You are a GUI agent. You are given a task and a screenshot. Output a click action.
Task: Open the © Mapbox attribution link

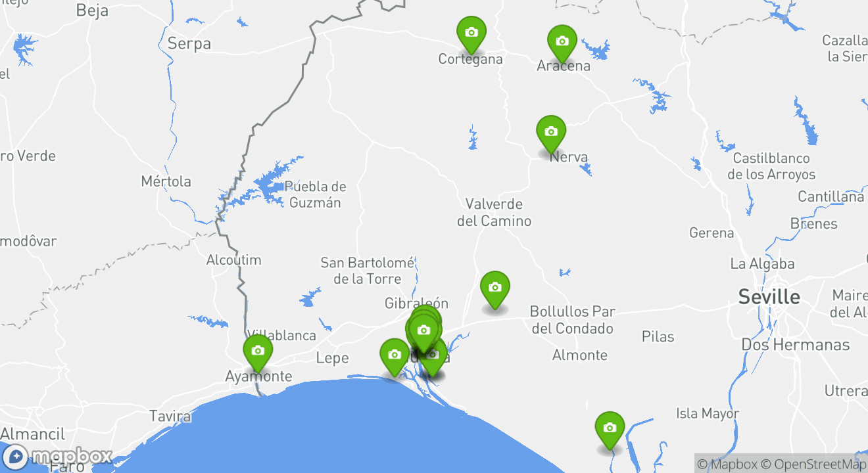[727, 464]
